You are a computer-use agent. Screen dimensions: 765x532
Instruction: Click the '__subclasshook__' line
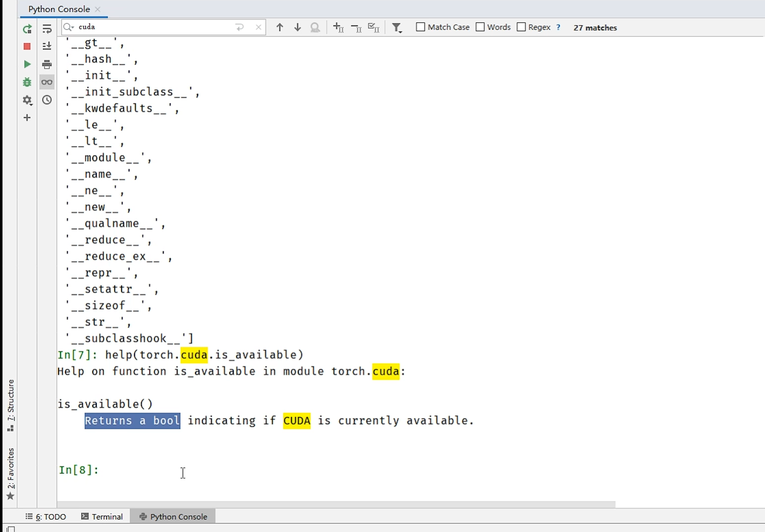[129, 339]
